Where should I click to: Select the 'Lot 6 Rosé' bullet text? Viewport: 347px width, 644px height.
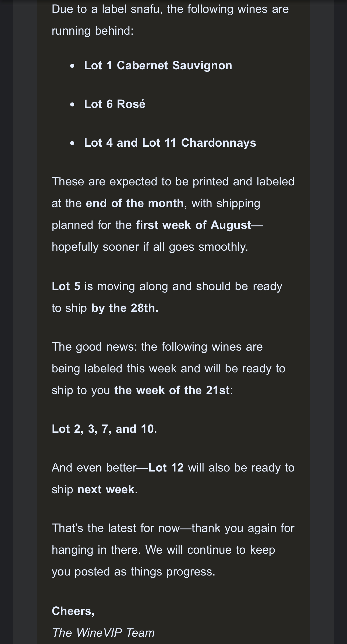[115, 104]
